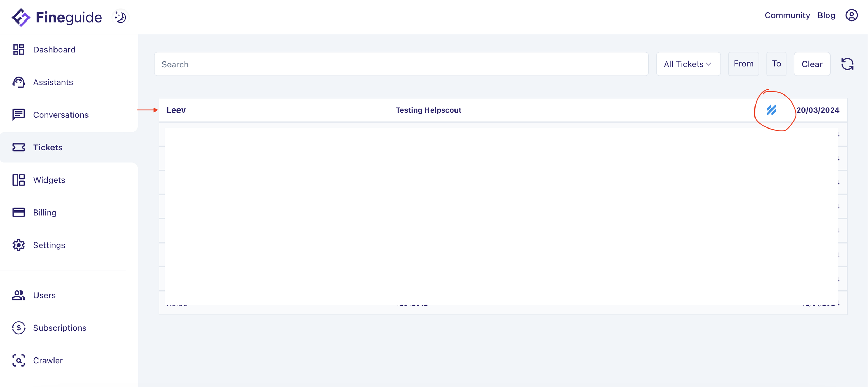Open Settings menu item
This screenshot has width=868, height=387.
pos(49,245)
